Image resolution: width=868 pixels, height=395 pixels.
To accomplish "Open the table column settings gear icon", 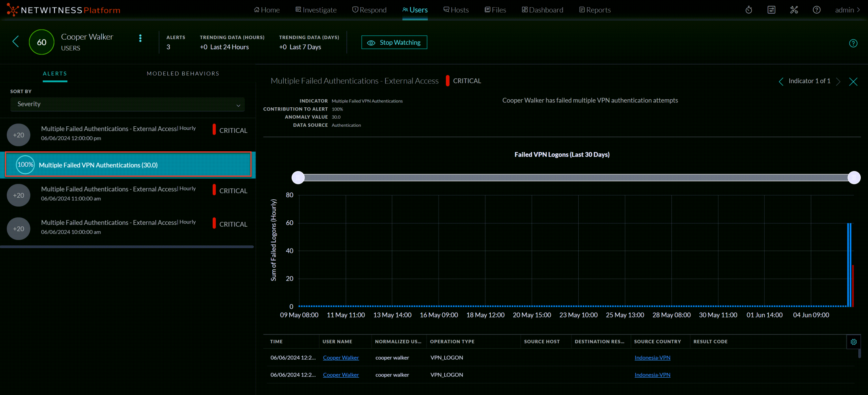I will click(x=854, y=342).
